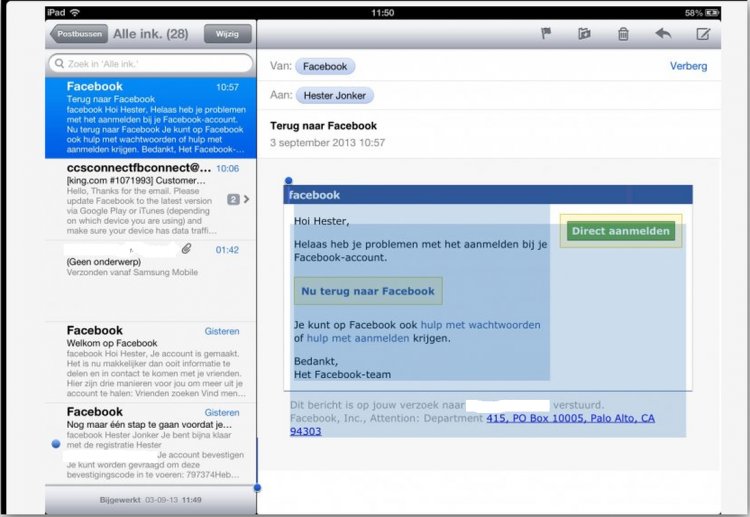Delete message with the trash icon

tap(623, 34)
